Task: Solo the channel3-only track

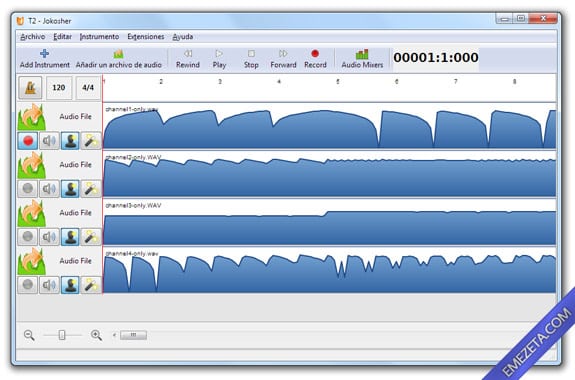Action: point(70,237)
